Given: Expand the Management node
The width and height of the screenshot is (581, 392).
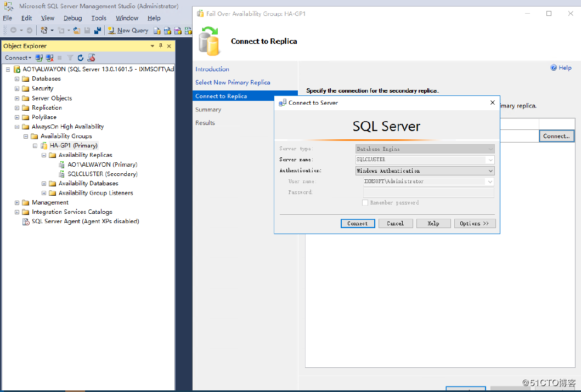Looking at the screenshot, I should tap(16, 203).
